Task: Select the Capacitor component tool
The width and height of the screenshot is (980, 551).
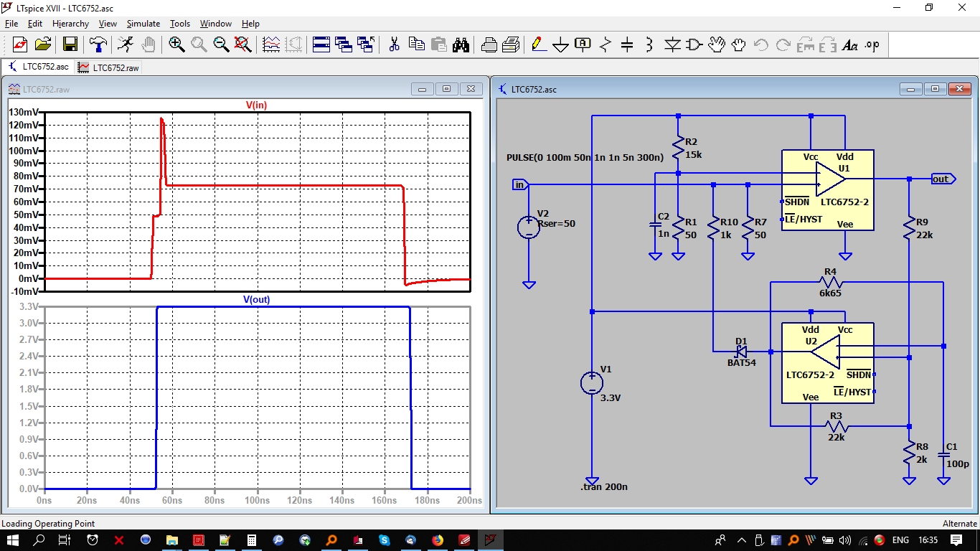Action: (627, 45)
